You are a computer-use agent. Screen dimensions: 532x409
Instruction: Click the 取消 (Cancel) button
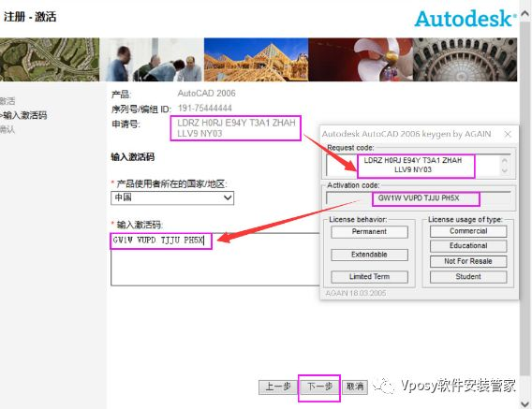point(355,387)
